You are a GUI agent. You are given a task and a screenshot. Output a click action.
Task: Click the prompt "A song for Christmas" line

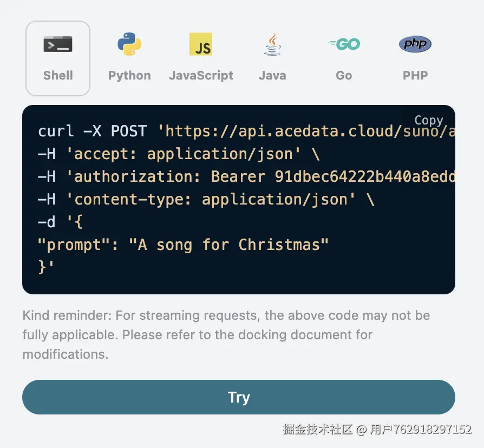183,245
